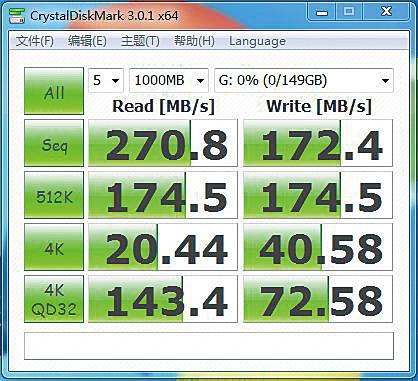This screenshot has height=381, width=418.
Task: Run the 4K QD32 test
Action: point(54,299)
